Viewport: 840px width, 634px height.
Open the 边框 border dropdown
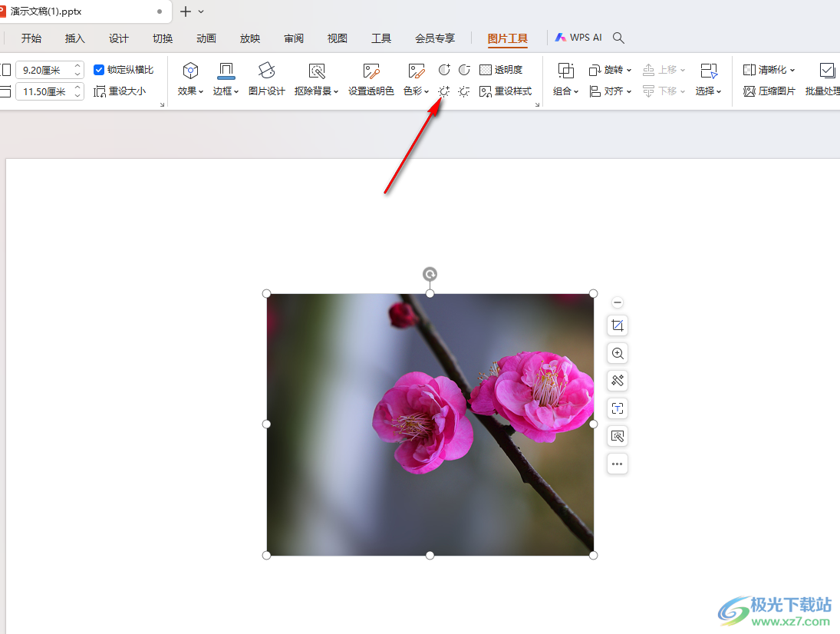[226, 79]
